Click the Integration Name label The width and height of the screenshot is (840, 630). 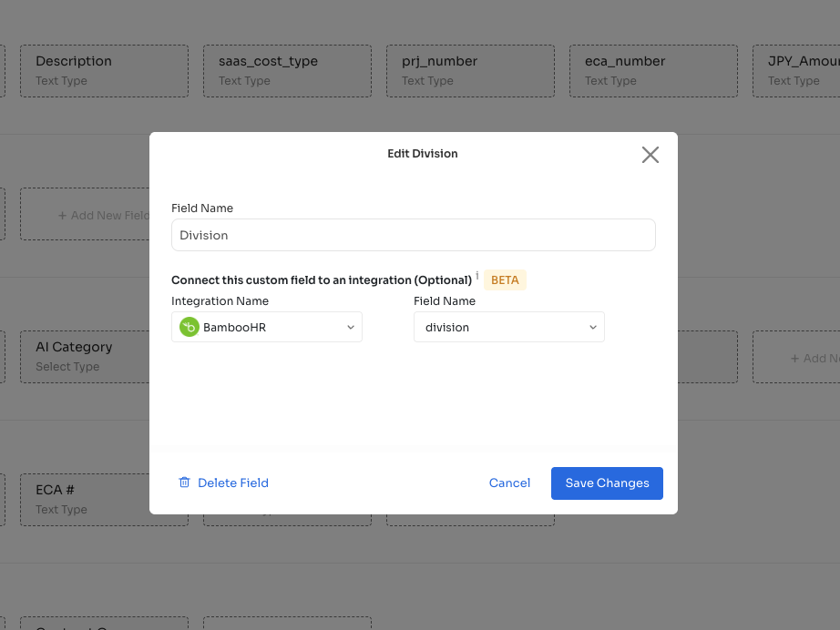220,300
